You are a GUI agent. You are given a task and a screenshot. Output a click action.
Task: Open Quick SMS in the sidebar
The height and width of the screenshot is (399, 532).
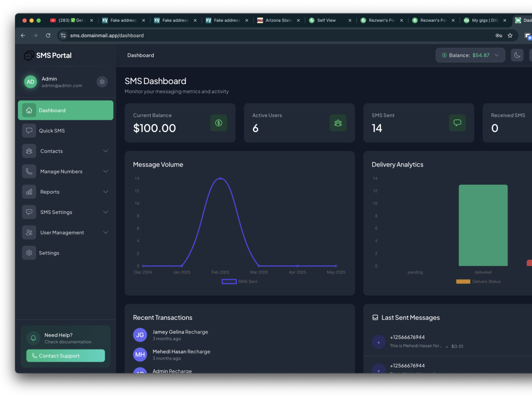pos(65,131)
